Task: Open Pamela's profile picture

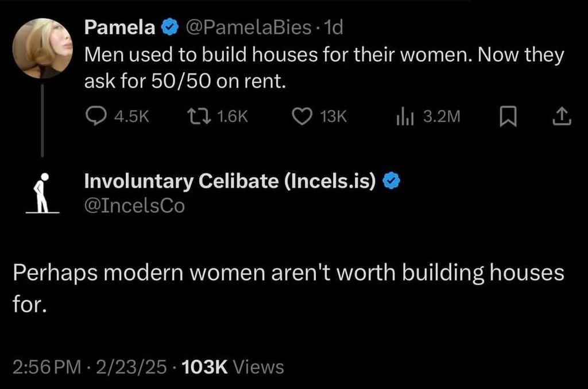Action: pyautogui.click(x=42, y=48)
